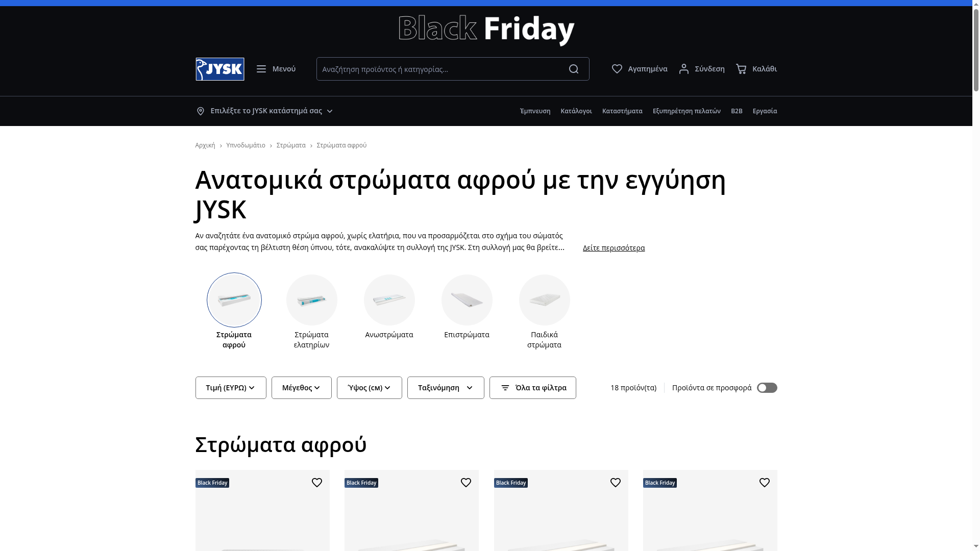Viewport: 980px width, 551px height.
Task: Add third Black Friday product to favorites
Action: tap(616, 483)
